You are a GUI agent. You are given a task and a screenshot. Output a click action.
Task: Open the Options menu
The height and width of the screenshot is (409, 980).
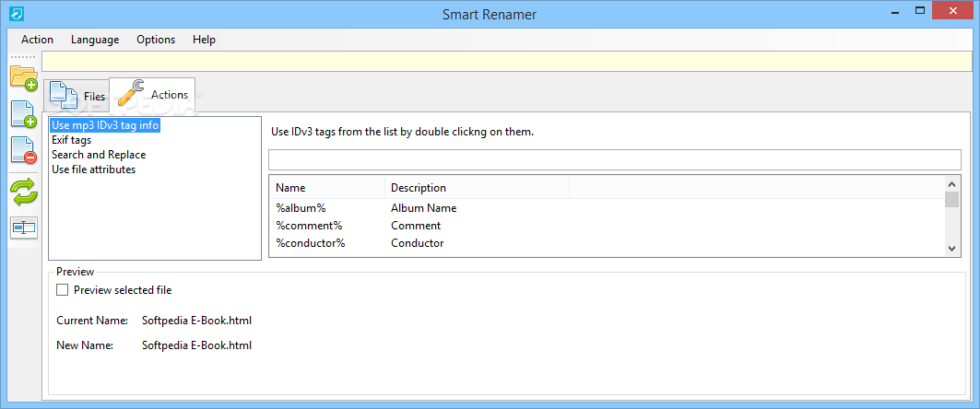(156, 40)
